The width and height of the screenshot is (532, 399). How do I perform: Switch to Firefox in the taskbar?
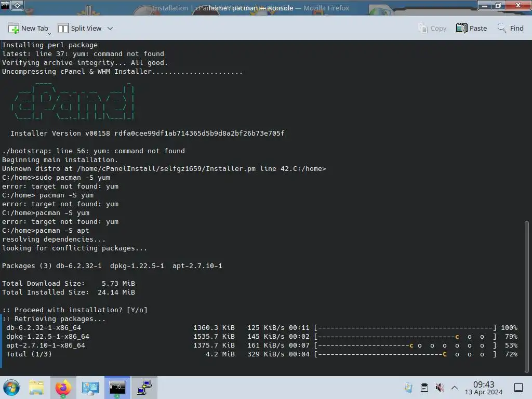click(63, 388)
